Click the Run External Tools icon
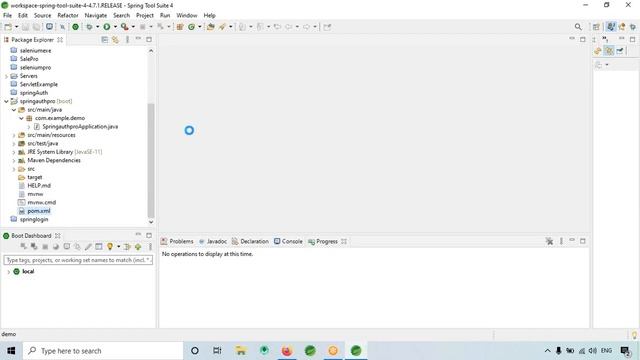This screenshot has height=360, width=640. click(124, 27)
